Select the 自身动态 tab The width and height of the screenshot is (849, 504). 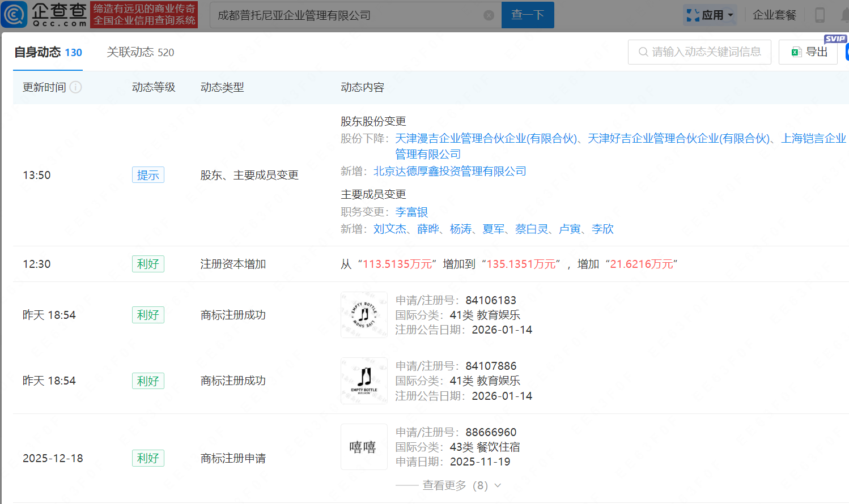48,52
